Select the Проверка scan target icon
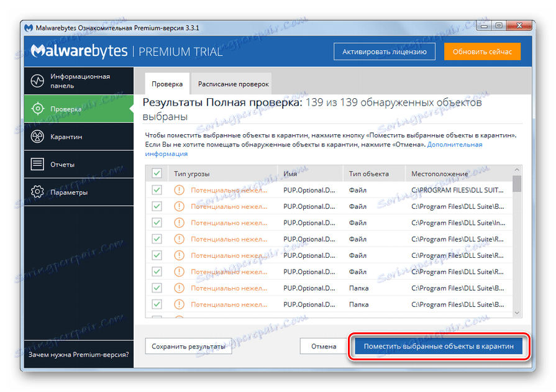The height and width of the screenshot is (392, 556). (38, 109)
